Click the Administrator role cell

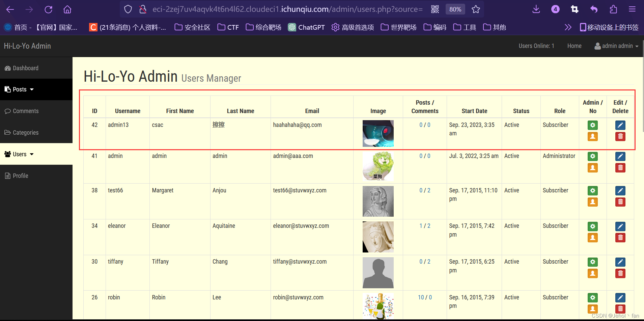tap(559, 156)
